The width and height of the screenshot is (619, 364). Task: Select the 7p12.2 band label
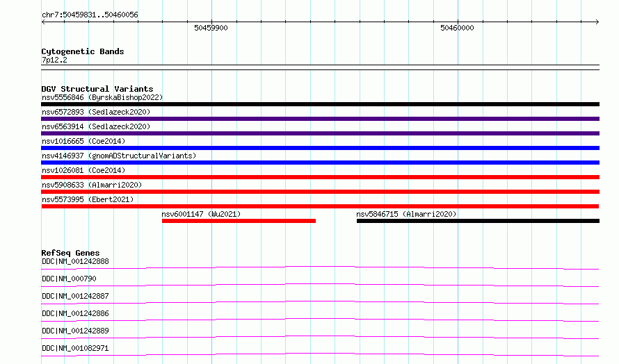point(54,60)
